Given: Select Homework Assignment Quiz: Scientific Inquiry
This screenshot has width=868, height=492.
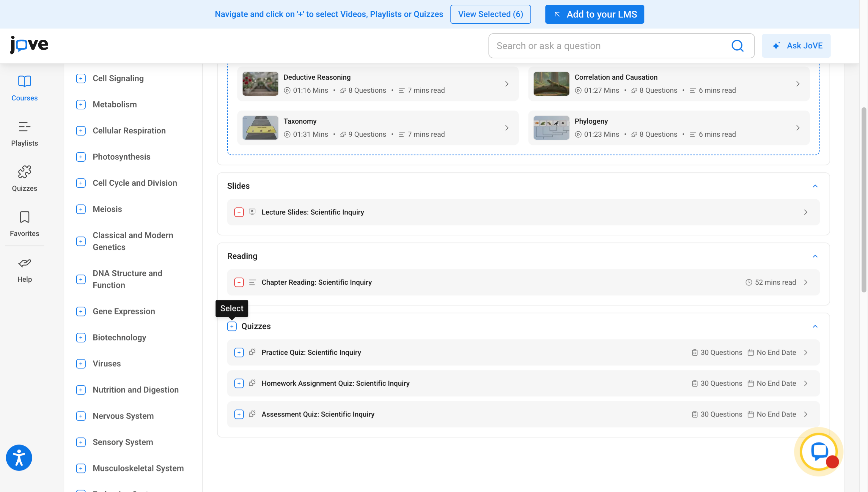Looking at the screenshot, I should (239, 383).
